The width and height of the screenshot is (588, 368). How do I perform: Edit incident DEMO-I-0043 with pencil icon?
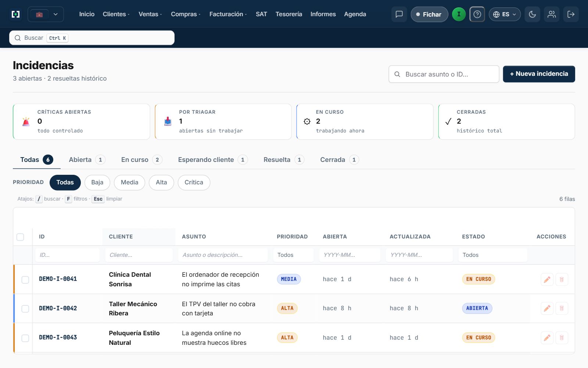547,338
